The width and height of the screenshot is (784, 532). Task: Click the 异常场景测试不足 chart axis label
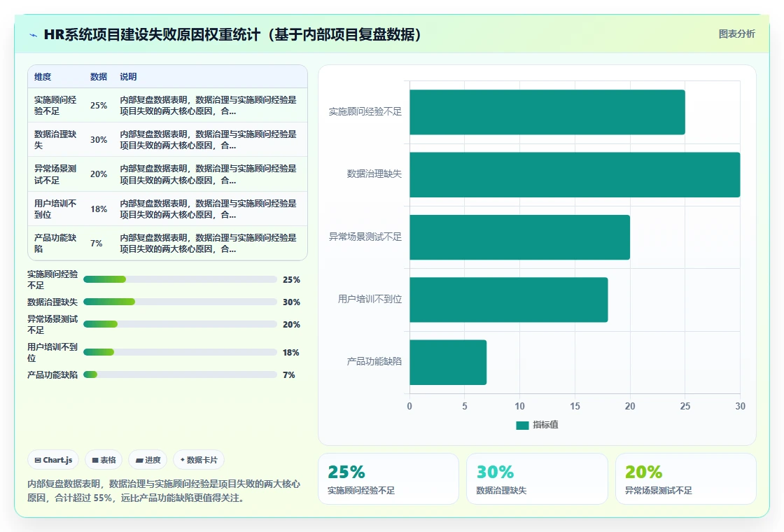tap(365, 237)
